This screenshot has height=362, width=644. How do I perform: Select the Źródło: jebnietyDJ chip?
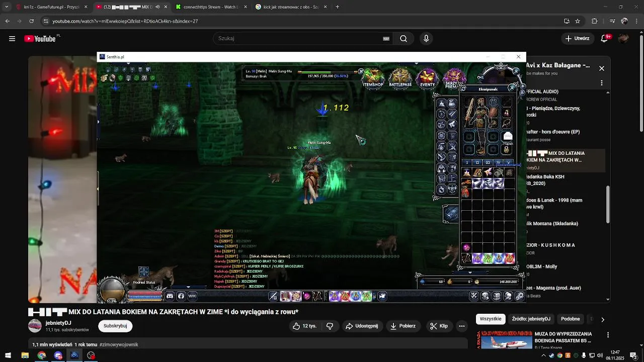point(531,319)
